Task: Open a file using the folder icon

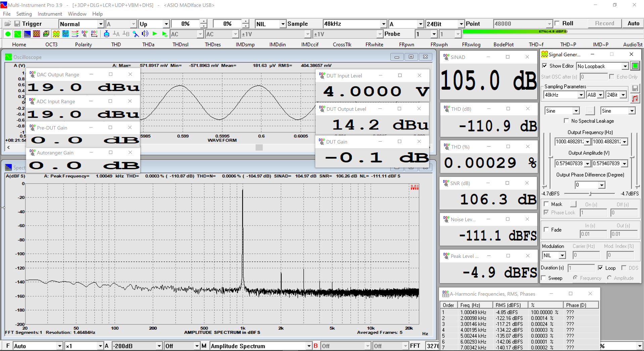Action: 7,24
